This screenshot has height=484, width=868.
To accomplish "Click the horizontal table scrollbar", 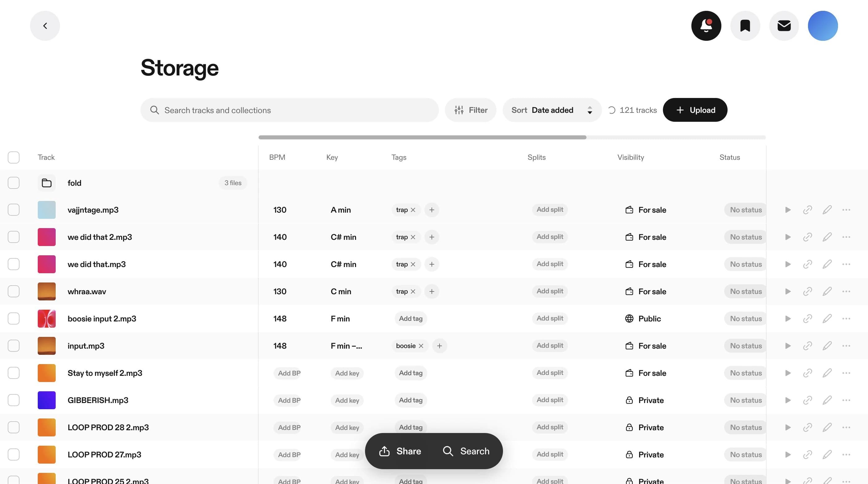I will 422,137.
